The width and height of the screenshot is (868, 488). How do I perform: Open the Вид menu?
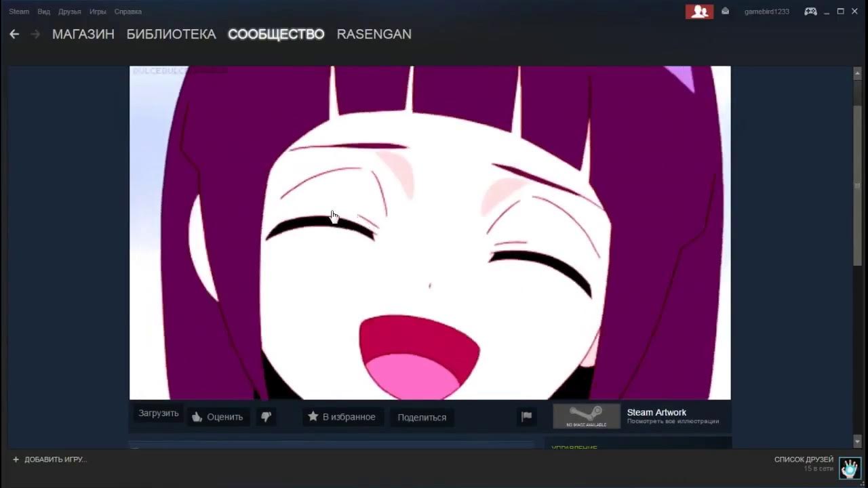[x=44, y=12]
